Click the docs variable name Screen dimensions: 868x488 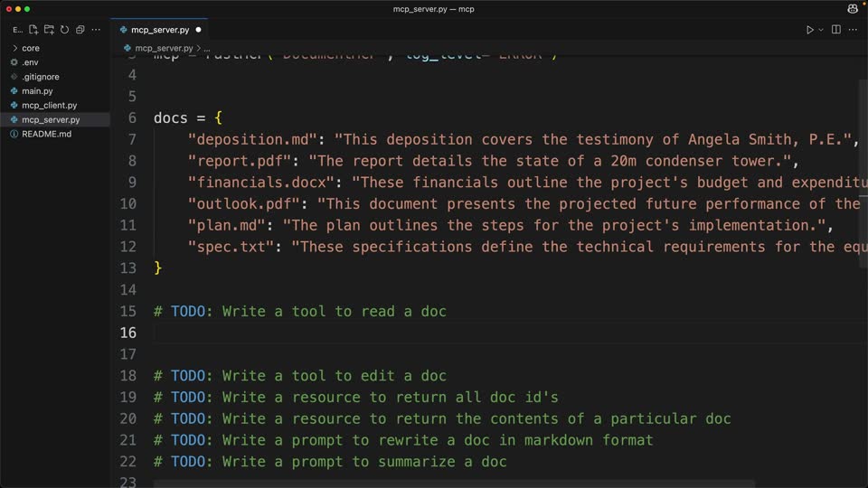(x=171, y=117)
